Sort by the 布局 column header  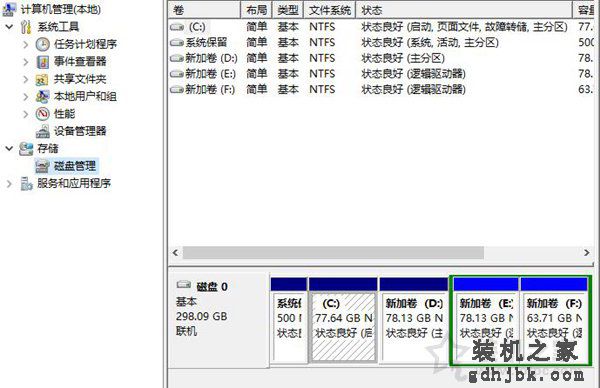click(x=256, y=10)
